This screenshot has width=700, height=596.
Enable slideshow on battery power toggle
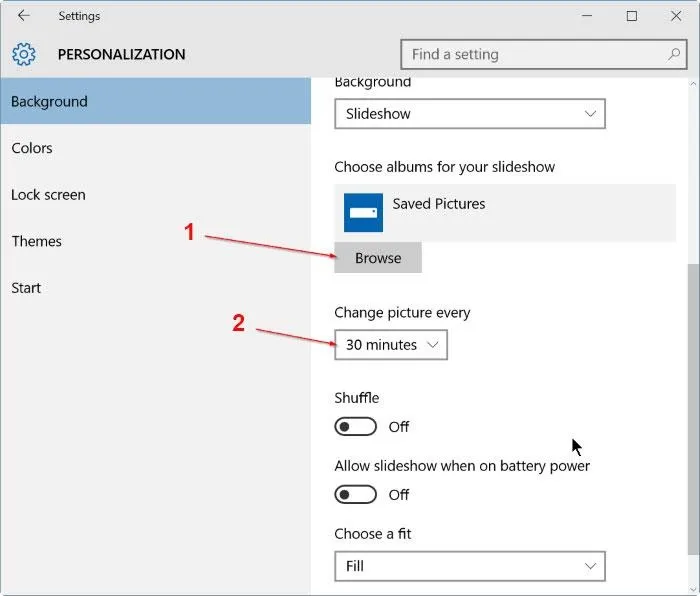click(356, 495)
